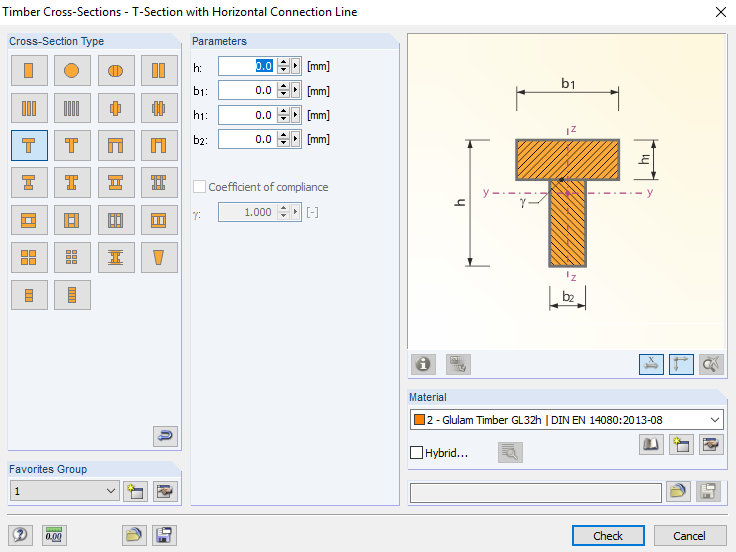Select the triple rectangle cross-section type
This screenshot has height=552, width=736.
click(x=29, y=108)
